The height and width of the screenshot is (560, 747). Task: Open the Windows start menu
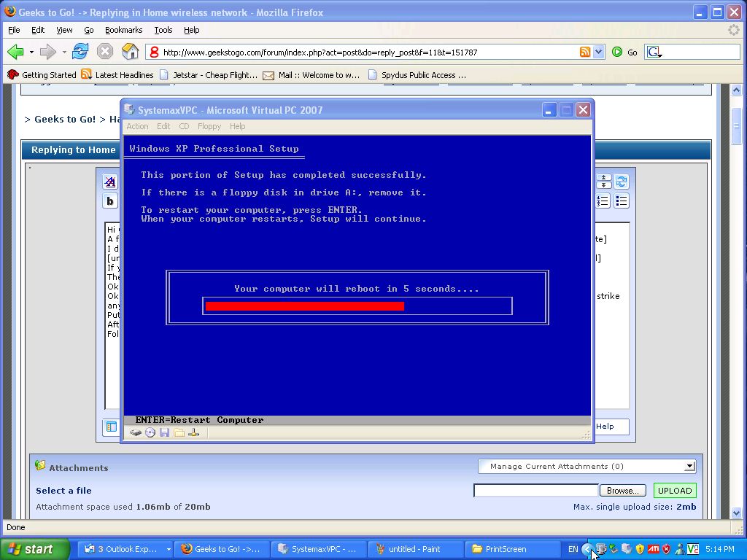point(35,549)
